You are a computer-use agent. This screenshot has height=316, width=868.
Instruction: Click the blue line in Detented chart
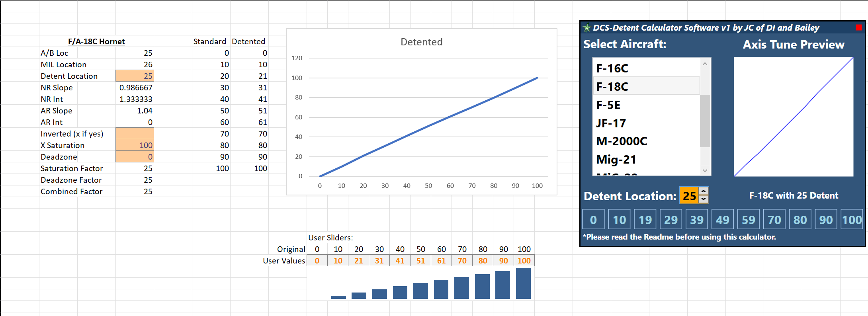pos(428,127)
